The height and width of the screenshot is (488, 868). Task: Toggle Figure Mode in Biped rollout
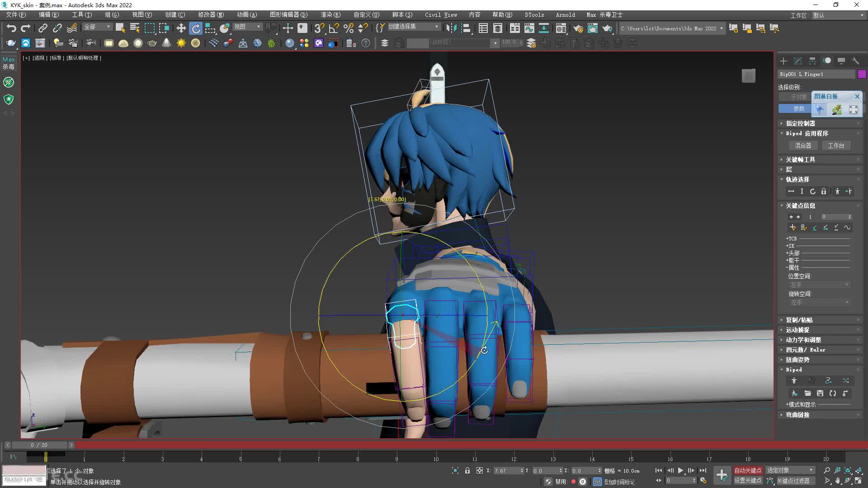click(794, 381)
